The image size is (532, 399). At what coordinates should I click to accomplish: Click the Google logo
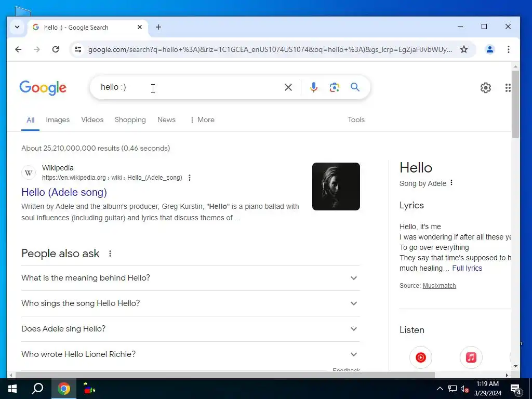[43, 88]
